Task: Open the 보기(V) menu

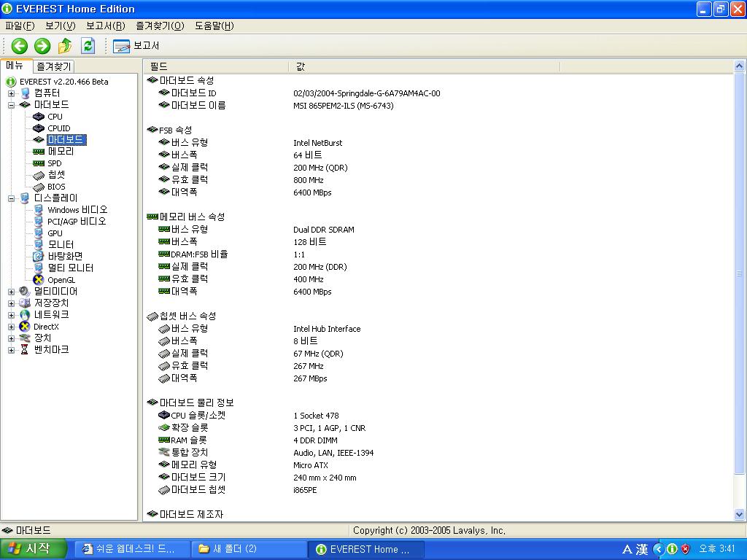Action: pyautogui.click(x=61, y=26)
